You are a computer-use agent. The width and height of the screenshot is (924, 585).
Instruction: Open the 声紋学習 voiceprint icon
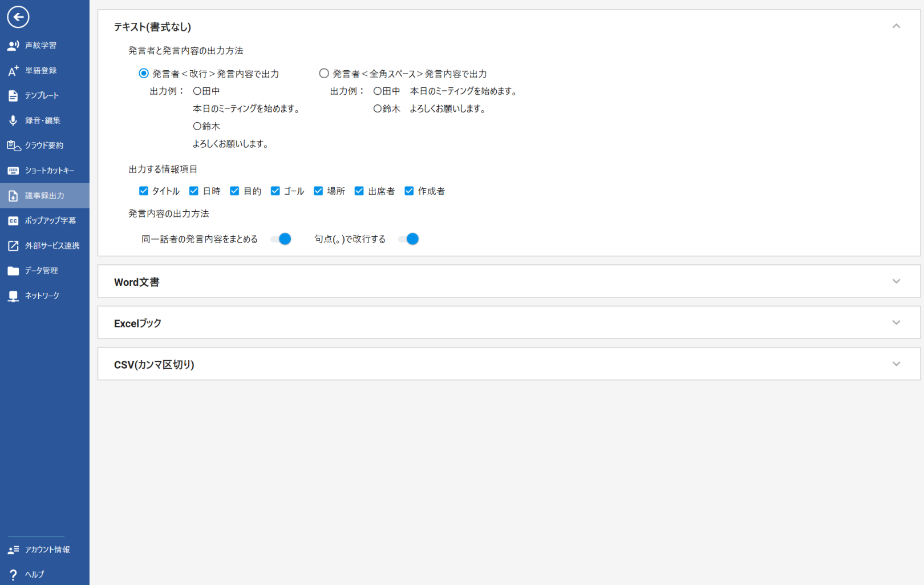pyautogui.click(x=13, y=46)
